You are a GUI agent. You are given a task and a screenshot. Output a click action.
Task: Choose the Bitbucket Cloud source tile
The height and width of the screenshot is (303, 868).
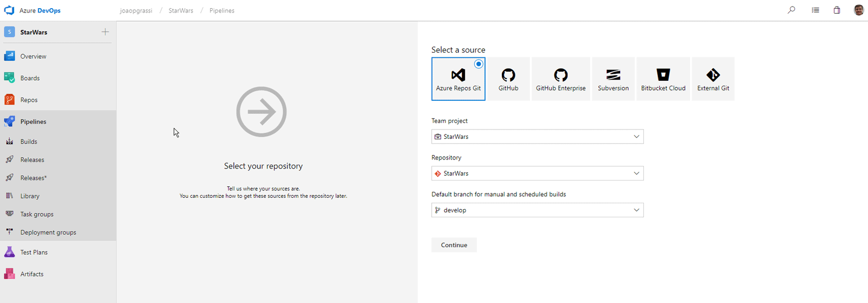tap(663, 79)
